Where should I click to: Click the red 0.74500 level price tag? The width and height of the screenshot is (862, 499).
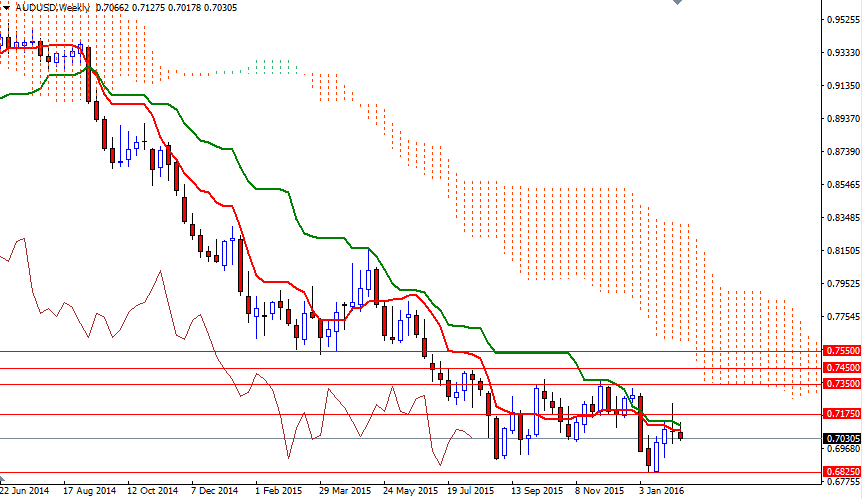[842, 368]
